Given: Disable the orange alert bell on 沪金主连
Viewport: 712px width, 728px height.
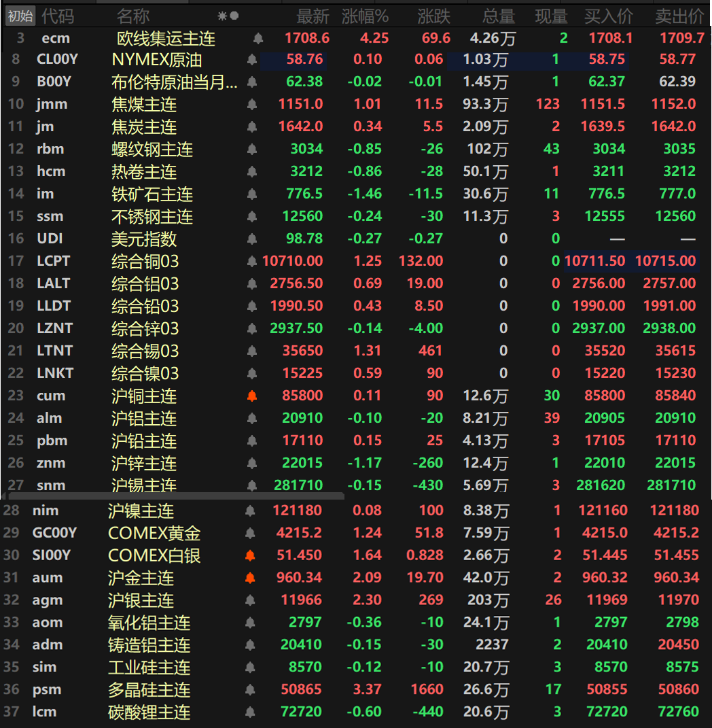Looking at the screenshot, I should click(250, 578).
